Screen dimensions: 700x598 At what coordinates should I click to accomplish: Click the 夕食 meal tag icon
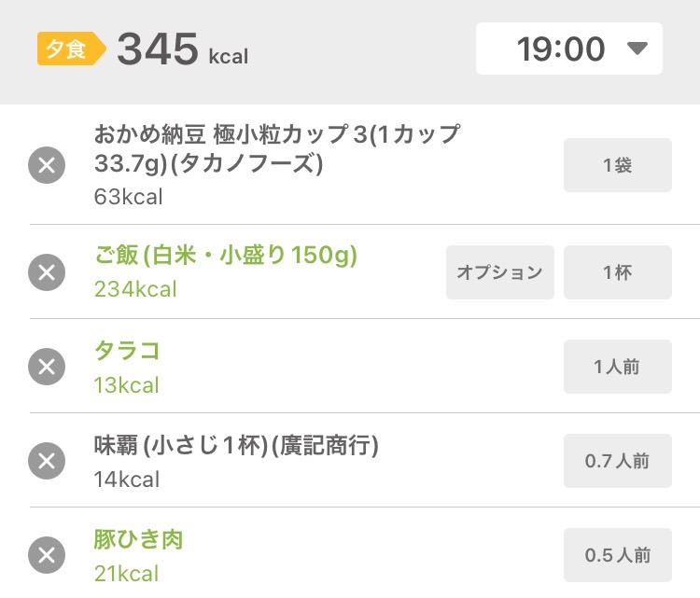point(72,49)
